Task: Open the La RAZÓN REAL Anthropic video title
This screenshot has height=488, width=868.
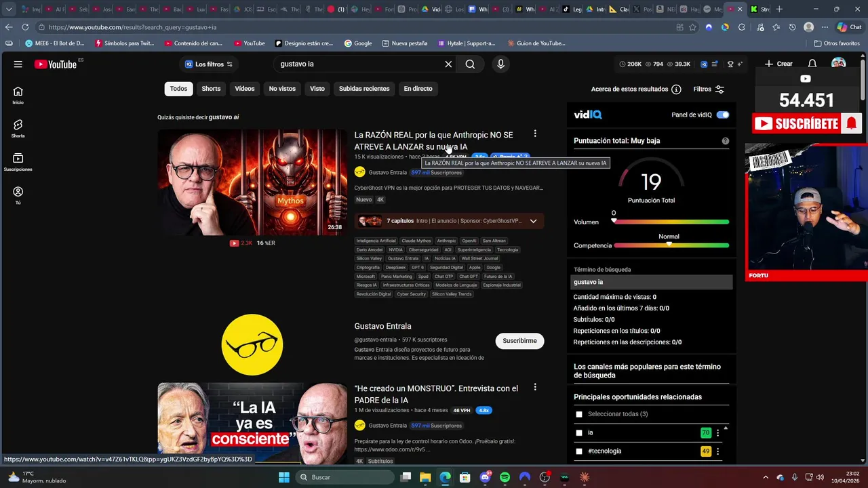Action: pyautogui.click(x=434, y=141)
